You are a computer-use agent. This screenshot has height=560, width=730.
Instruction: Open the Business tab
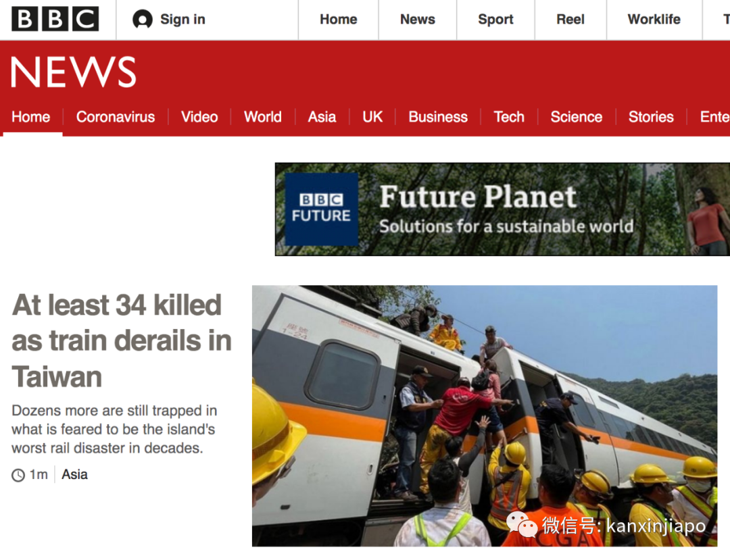click(x=438, y=117)
